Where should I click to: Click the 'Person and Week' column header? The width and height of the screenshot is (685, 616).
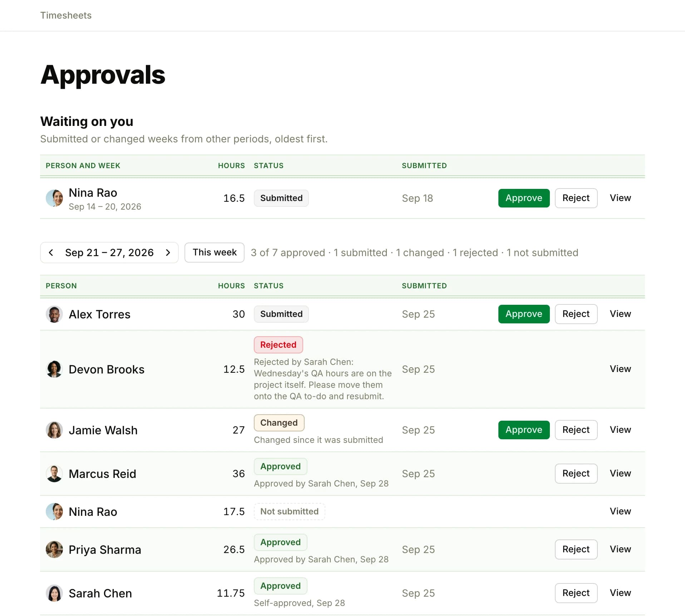tap(83, 166)
